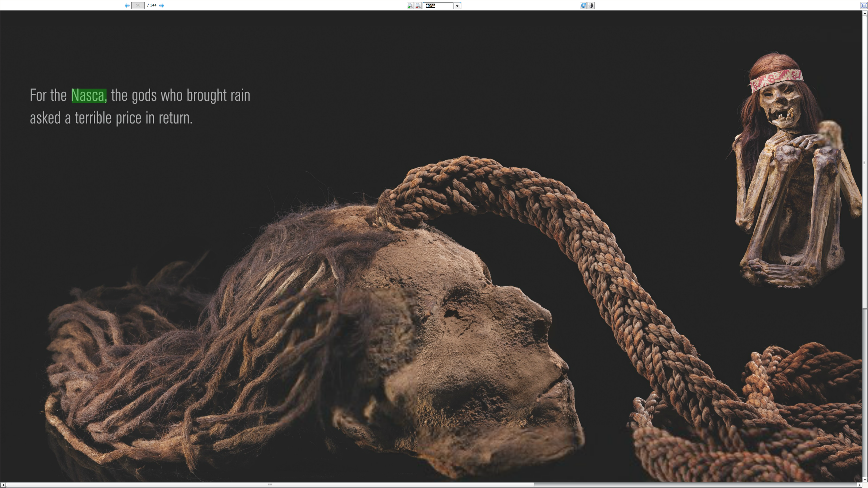This screenshot has width=868, height=488.
Task: Click the fullscreen icon at top right
Action: pyautogui.click(x=863, y=6)
